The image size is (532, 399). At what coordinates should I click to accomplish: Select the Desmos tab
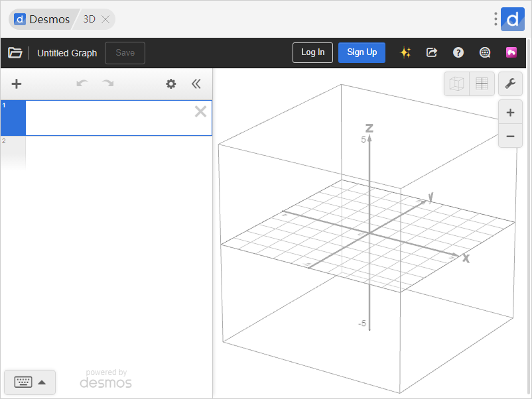pyautogui.click(x=43, y=19)
